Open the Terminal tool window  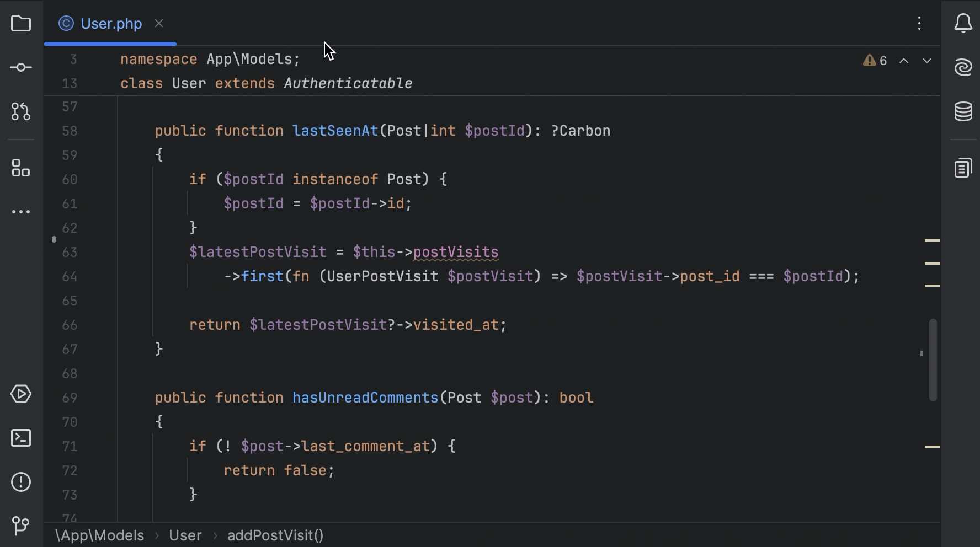pos(21,438)
